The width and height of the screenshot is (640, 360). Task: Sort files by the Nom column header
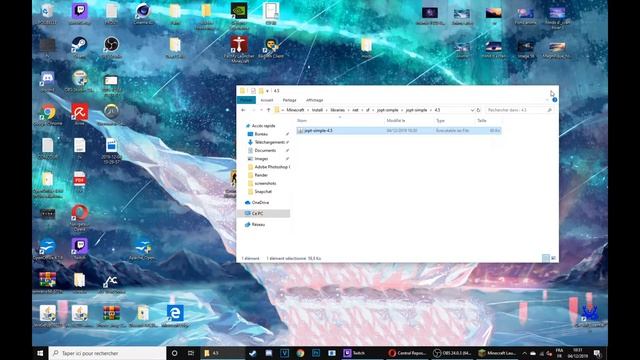pyautogui.click(x=302, y=120)
